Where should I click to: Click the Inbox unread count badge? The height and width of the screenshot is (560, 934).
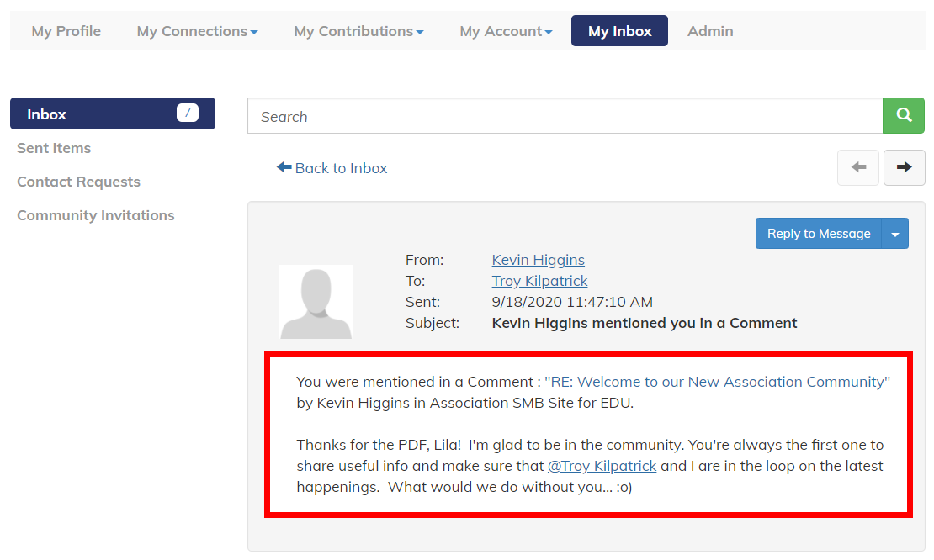[x=187, y=113]
